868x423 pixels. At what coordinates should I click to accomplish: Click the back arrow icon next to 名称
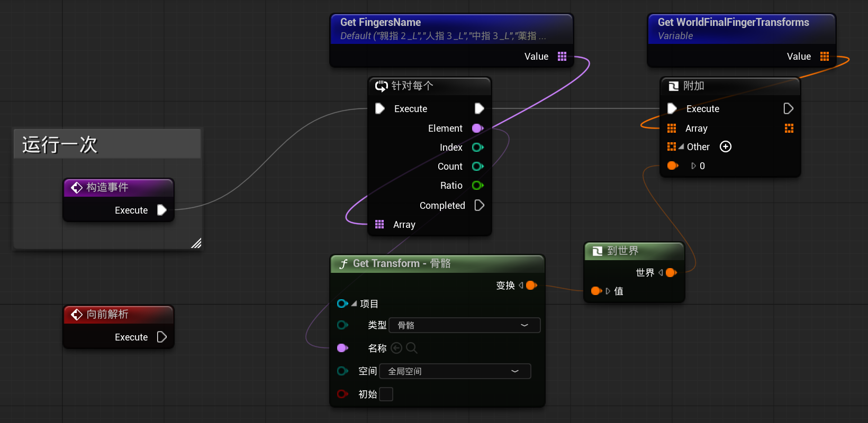pos(396,348)
